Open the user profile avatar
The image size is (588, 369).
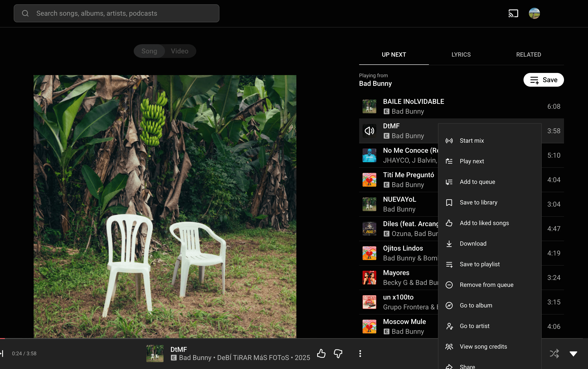[534, 14]
